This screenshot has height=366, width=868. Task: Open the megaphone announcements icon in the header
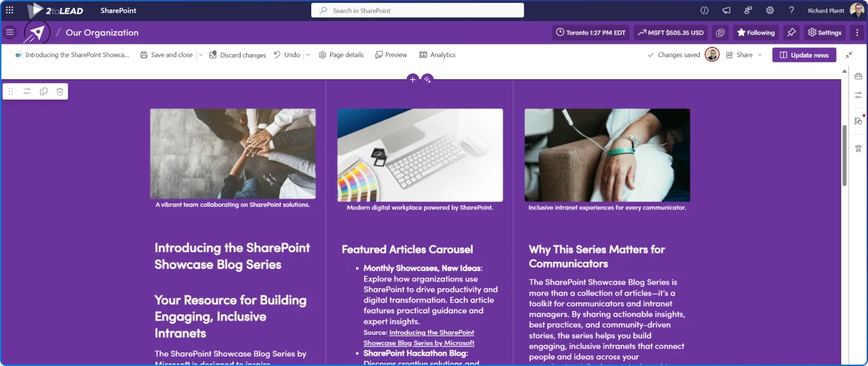pyautogui.click(x=726, y=10)
